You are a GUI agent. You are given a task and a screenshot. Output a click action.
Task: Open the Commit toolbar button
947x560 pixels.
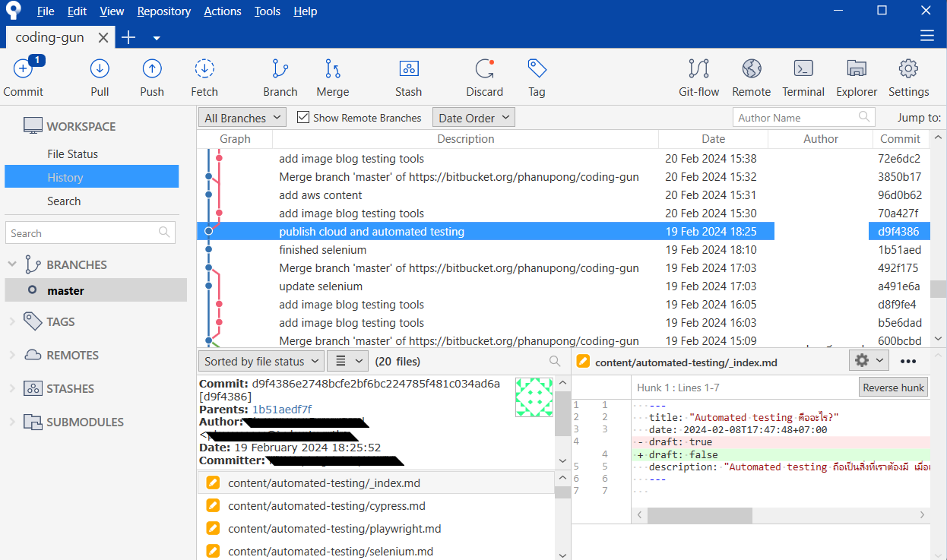24,77
